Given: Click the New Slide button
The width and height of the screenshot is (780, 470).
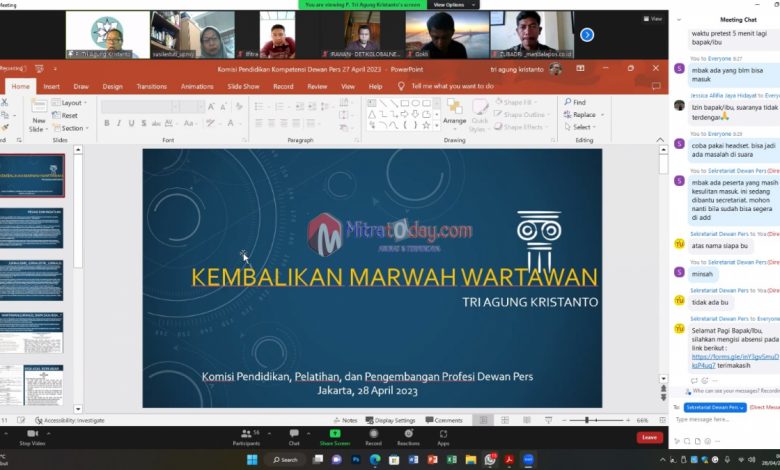Looking at the screenshot, I should point(38,115).
